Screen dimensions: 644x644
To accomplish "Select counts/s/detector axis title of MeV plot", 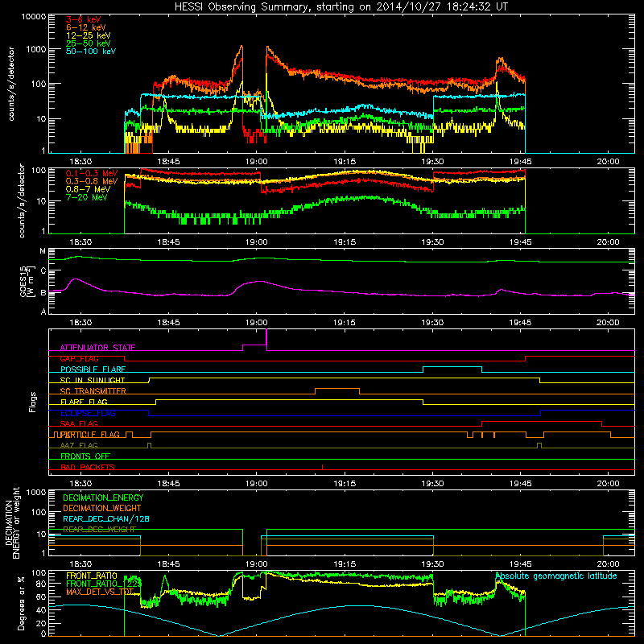I will [22, 200].
